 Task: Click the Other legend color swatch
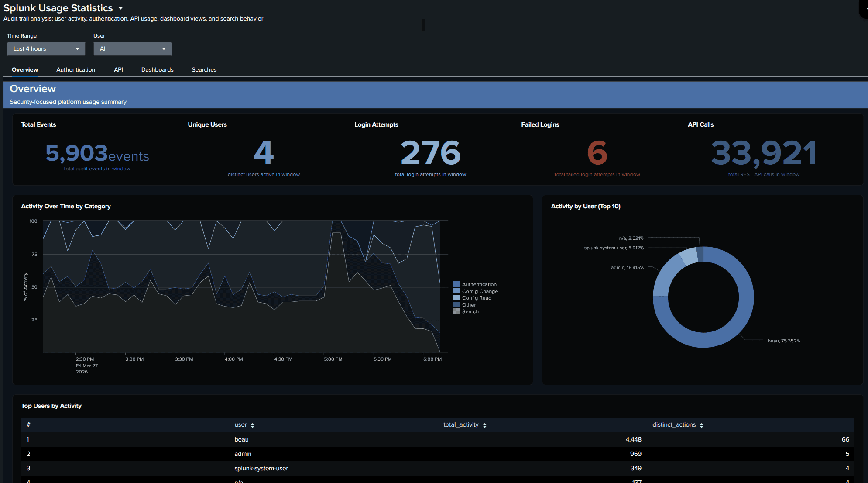456,305
